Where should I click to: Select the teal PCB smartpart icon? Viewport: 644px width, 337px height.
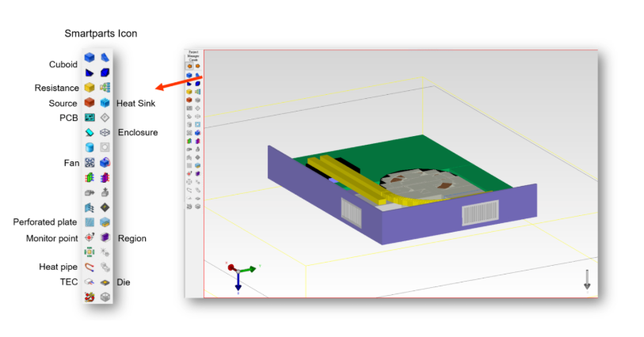pyautogui.click(x=90, y=118)
